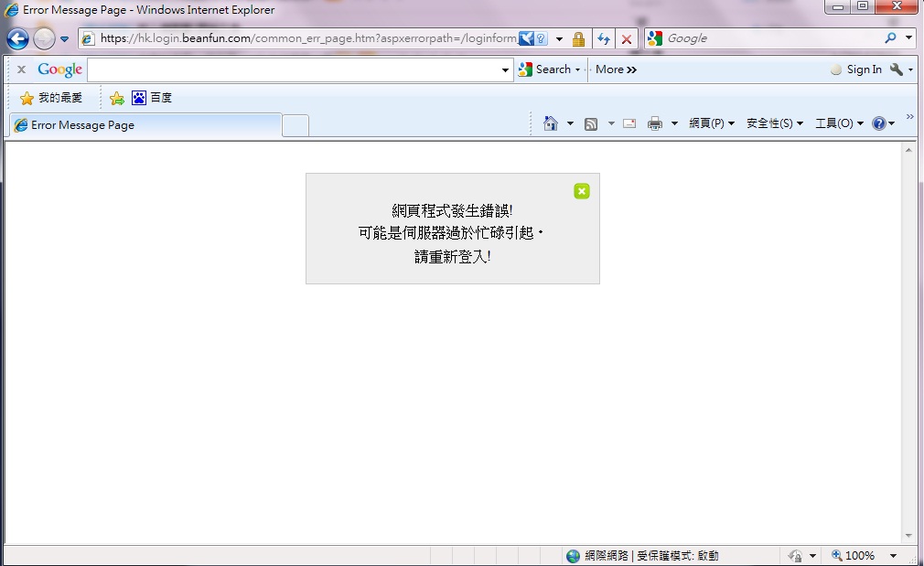This screenshot has width=924, height=566.
Task: Open the 安全性(S) Safety menu
Action: click(774, 123)
